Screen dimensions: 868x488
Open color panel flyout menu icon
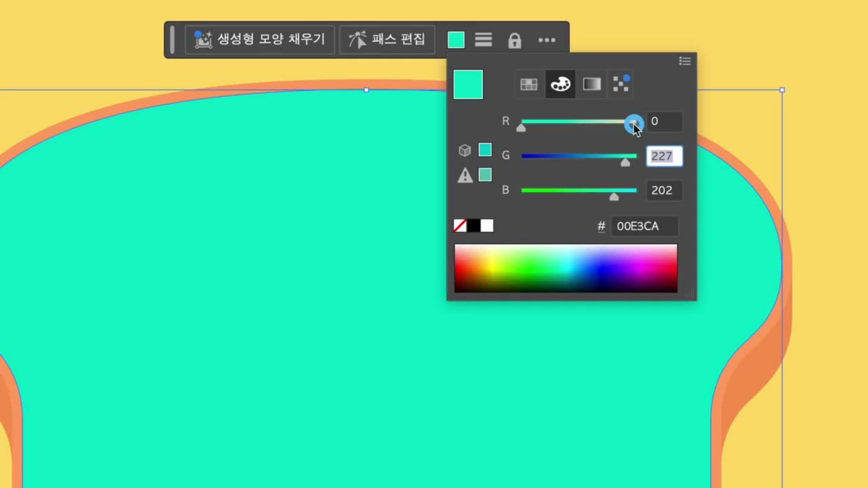tap(684, 61)
